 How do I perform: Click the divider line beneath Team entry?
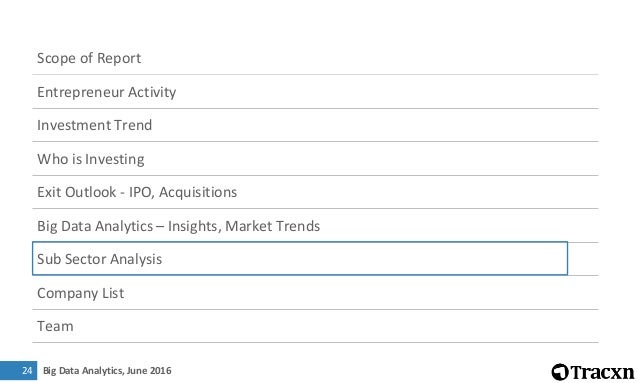pos(315,342)
